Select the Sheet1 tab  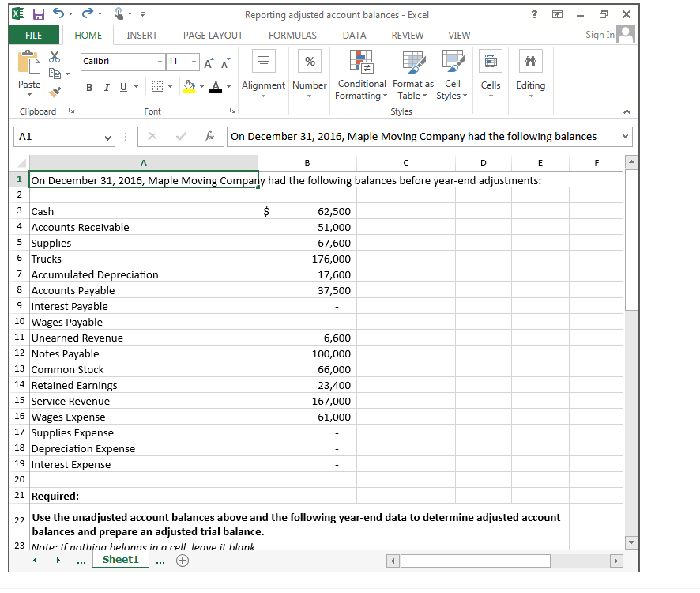[120, 559]
